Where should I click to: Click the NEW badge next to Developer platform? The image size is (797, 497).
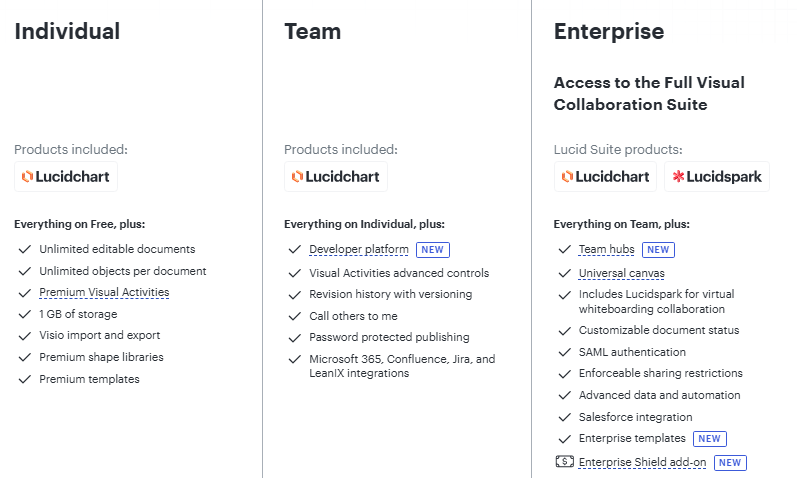tap(433, 250)
